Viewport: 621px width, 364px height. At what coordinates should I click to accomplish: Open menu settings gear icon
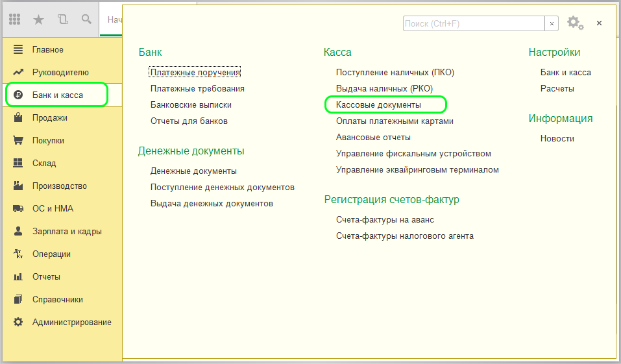[x=574, y=23]
